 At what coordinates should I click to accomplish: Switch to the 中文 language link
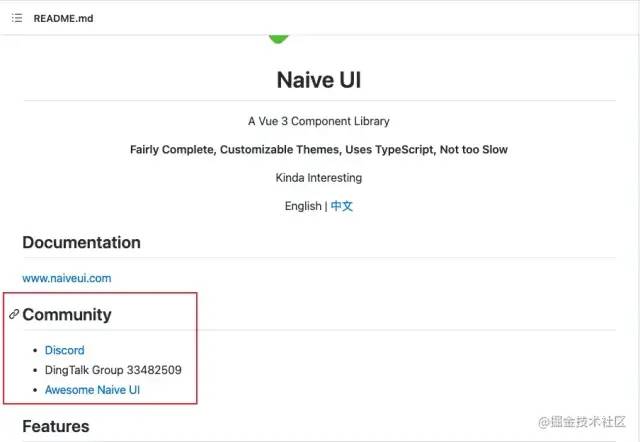point(342,206)
